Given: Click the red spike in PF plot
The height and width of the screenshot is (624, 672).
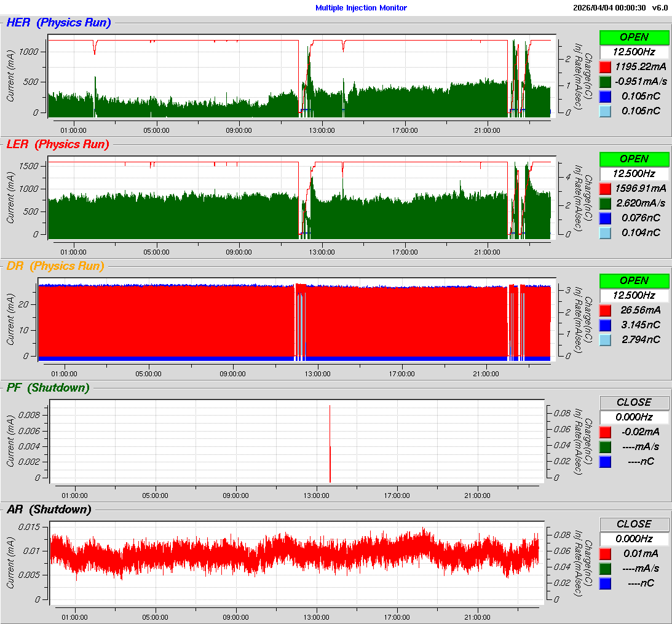Looking at the screenshot, I should click(330, 443).
